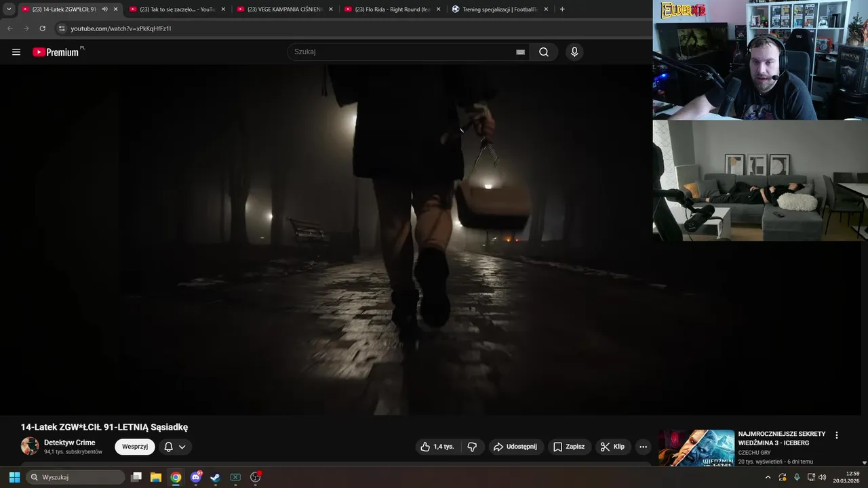Open the tab search dropdown arrow
This screenshot has height=488, width=868.
(9, 9)
